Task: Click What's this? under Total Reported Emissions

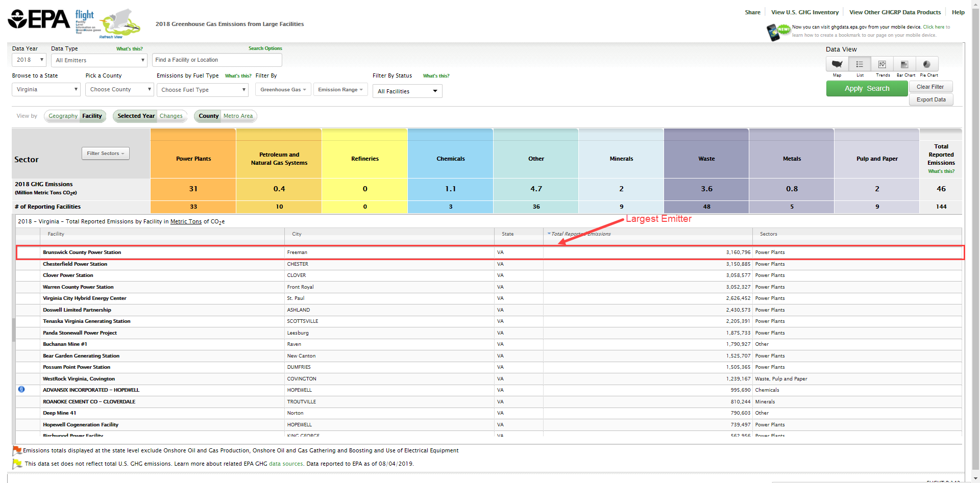Action: tap(941, 171)
